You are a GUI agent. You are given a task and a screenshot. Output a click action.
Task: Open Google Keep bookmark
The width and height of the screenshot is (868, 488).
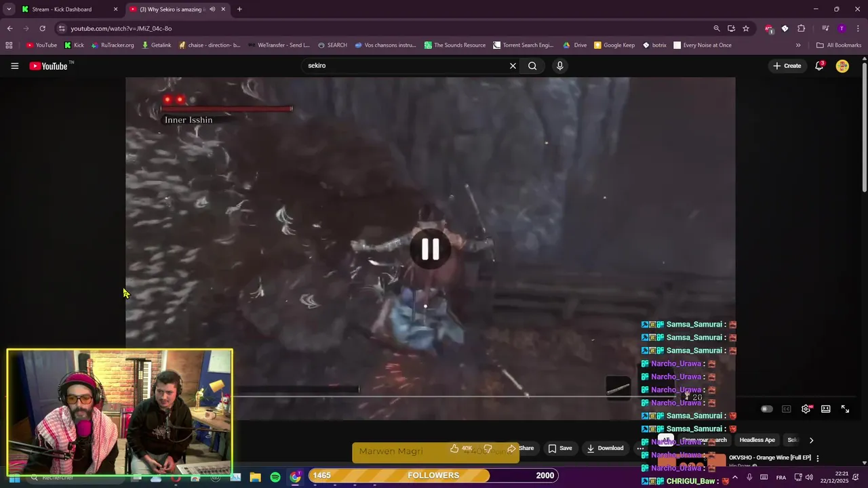614,45
